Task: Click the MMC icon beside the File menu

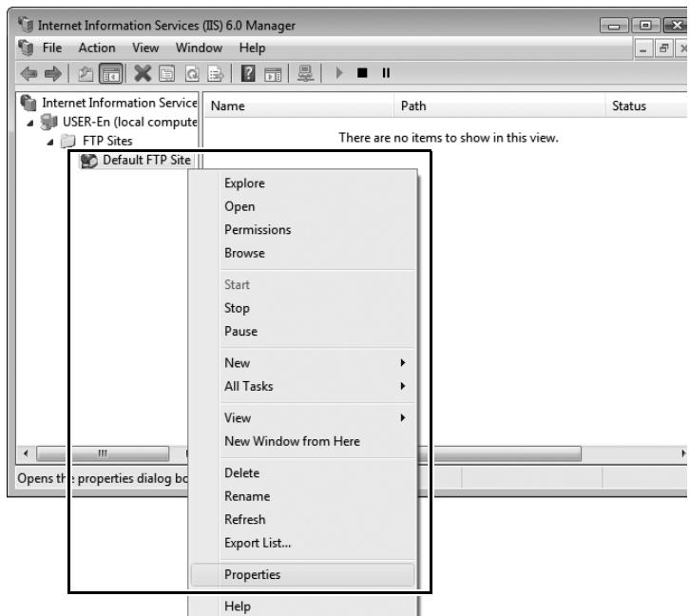Action: (x=26, y=48)
